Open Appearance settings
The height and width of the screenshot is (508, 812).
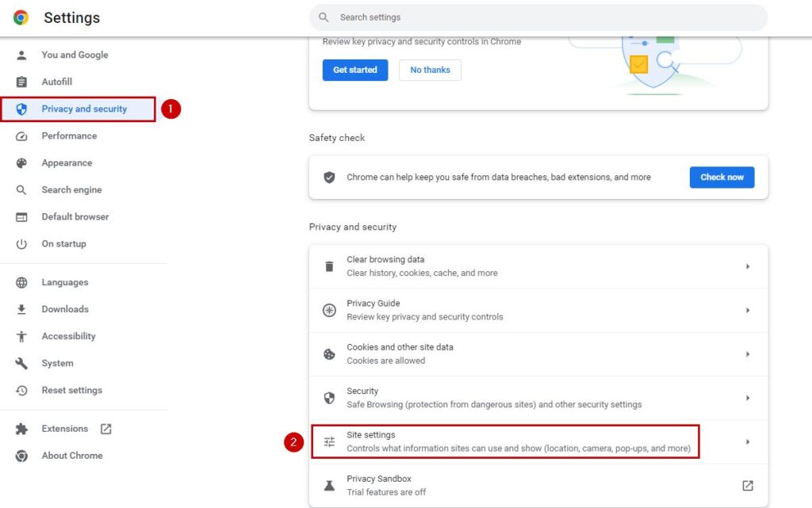tap(67, 163)
